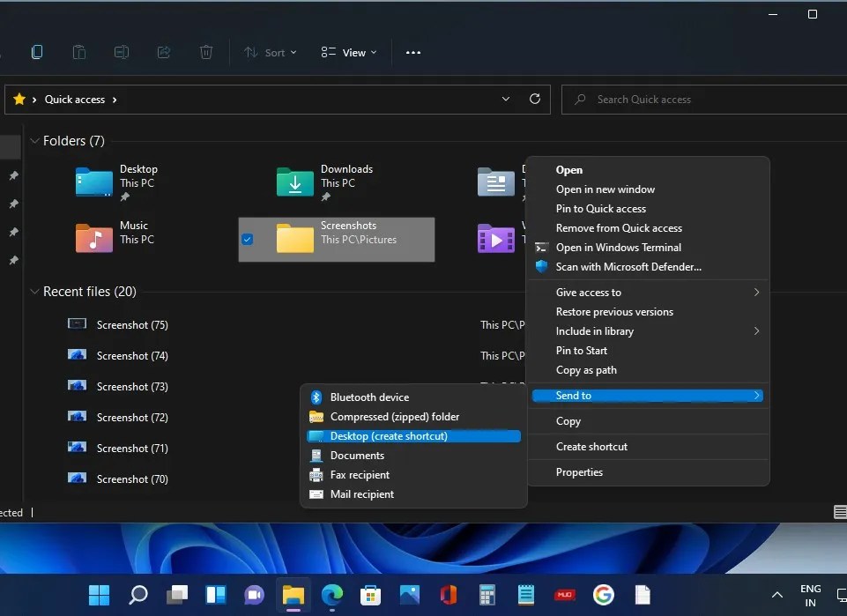Toggle the checkbox on the Screenshots folder

pyautogui.click(x=248, y=239)
